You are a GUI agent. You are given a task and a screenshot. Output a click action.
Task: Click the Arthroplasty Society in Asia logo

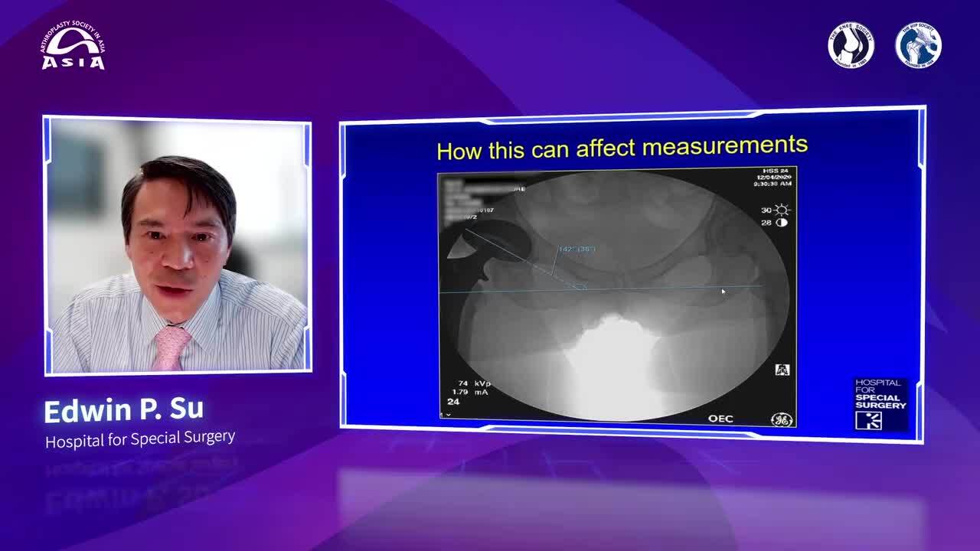(73, 47)
